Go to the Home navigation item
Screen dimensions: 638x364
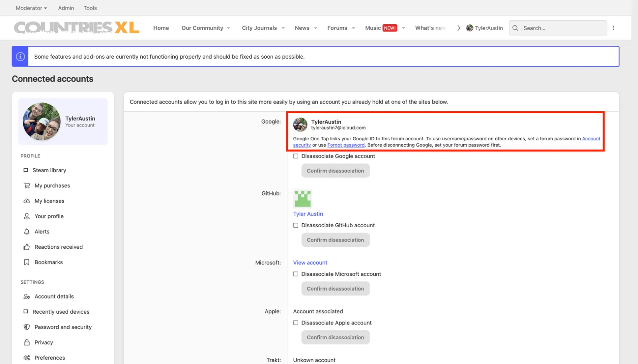tap(161, 28)
